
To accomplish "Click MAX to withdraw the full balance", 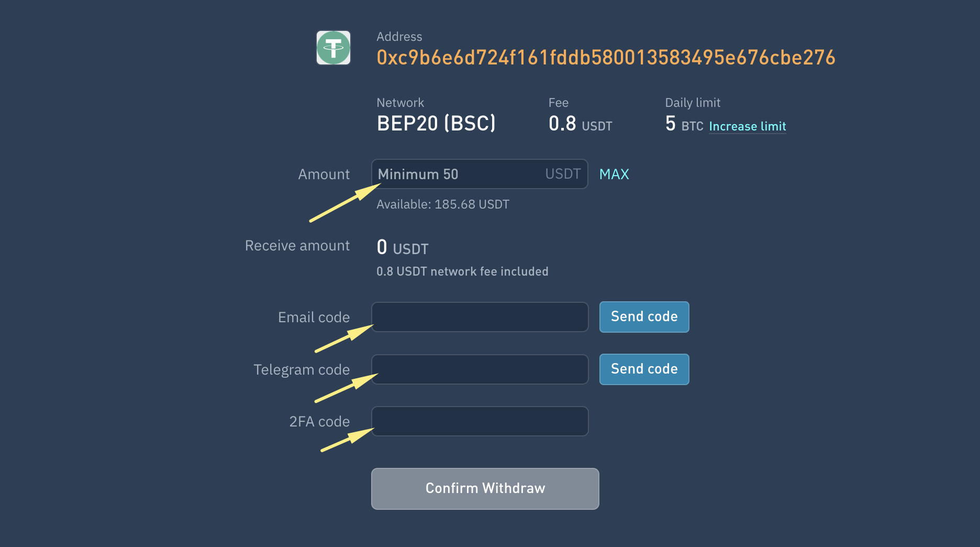I will click(x=614, y=174).
